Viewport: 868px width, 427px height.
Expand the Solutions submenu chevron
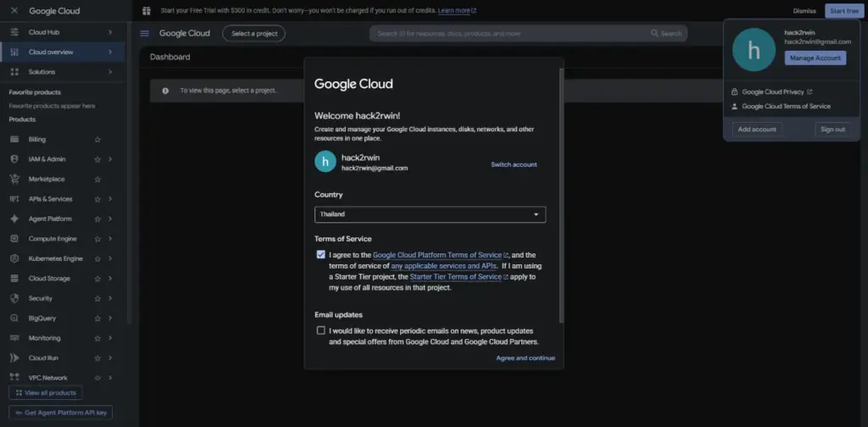[110, 72]
